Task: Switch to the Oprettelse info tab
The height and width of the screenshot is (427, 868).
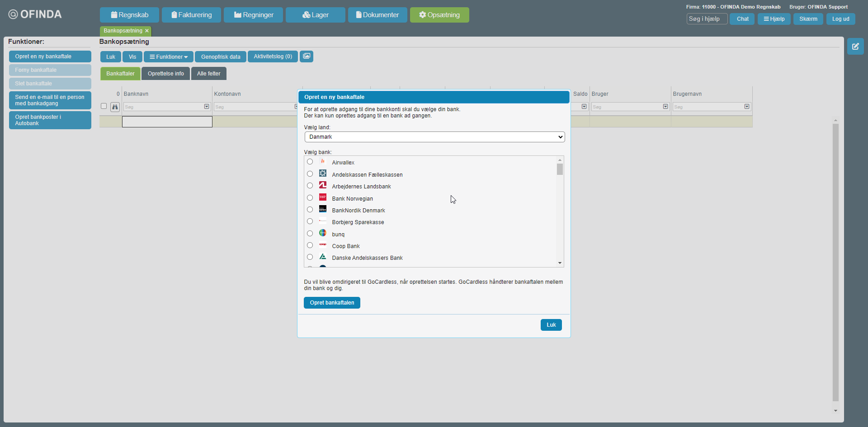Action: tap(165, 74)
